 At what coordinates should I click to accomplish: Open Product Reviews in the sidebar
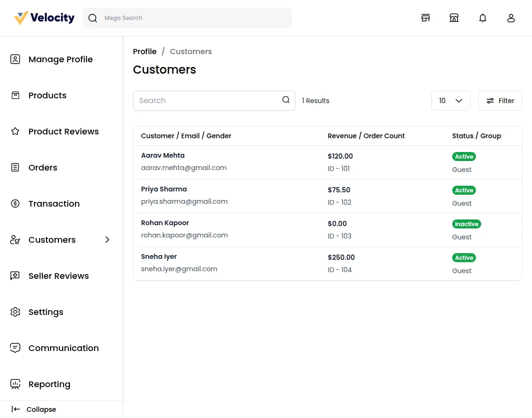[63, 132]
